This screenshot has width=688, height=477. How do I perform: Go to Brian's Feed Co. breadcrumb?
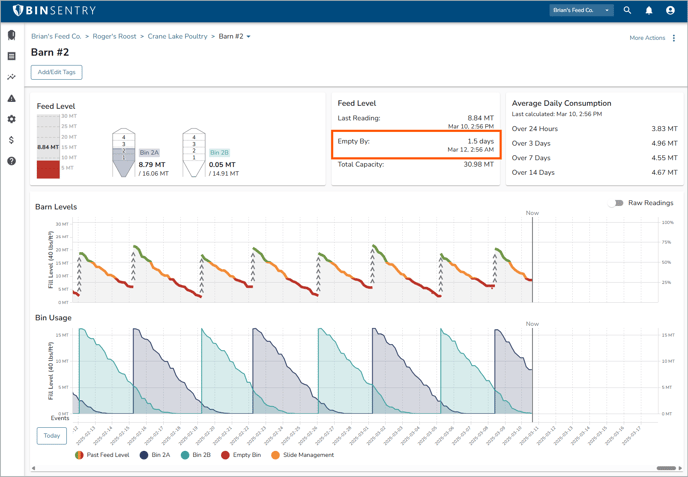pos(56,36)
